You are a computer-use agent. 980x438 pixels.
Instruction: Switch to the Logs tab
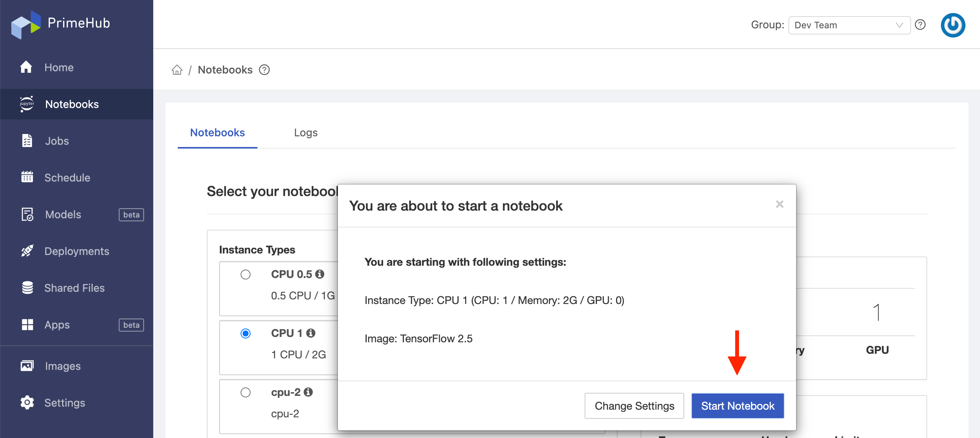[306, 132]
